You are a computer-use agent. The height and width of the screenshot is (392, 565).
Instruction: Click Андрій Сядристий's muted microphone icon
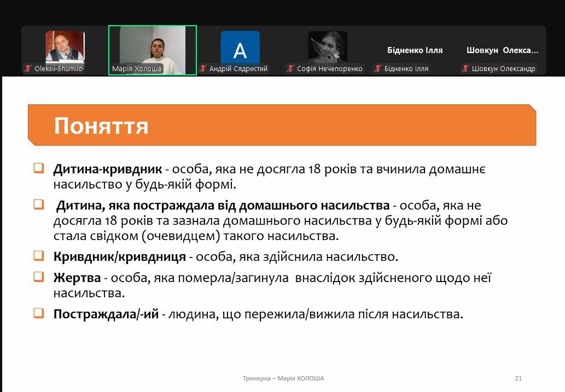[203, 69]
